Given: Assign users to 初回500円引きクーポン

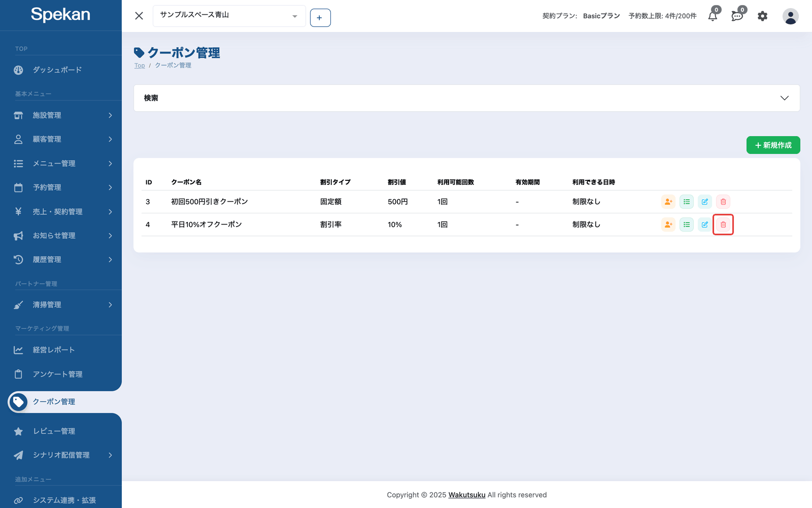Looking at the screenshot, I should point(668,202).
